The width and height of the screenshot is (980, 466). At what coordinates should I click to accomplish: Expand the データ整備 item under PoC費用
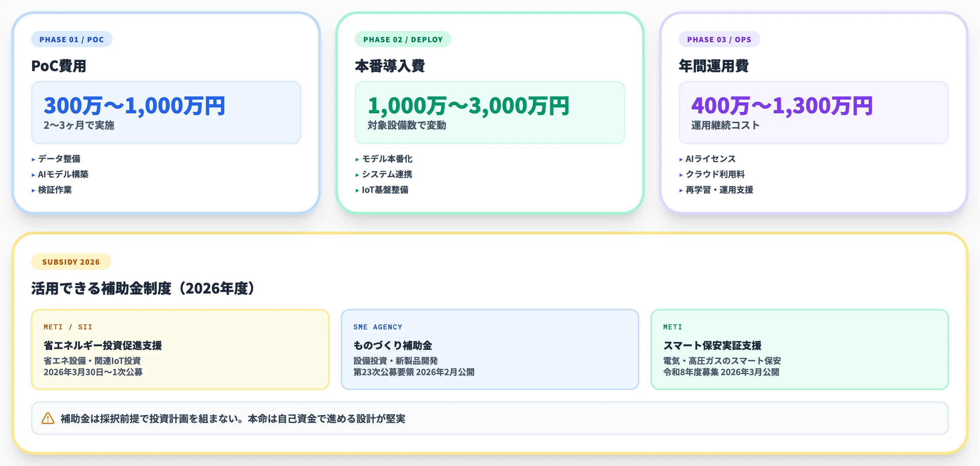tap(58, 159)
